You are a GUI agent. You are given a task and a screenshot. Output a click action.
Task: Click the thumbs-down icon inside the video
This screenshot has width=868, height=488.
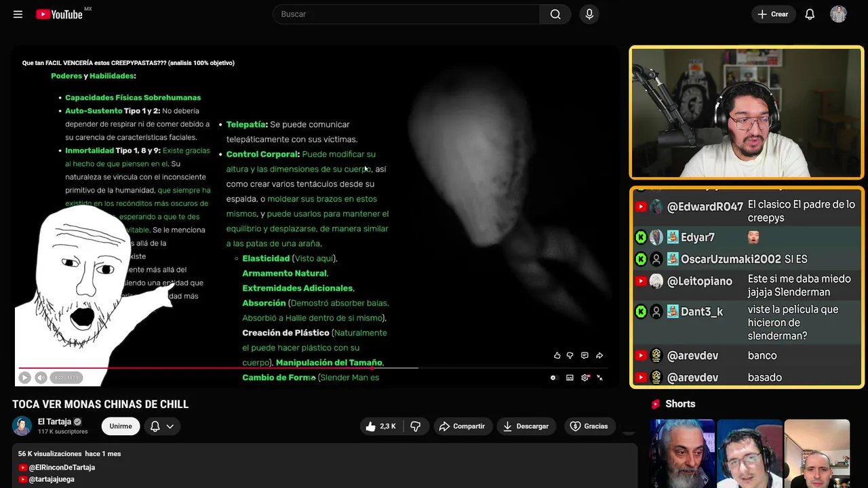[570, 355]
